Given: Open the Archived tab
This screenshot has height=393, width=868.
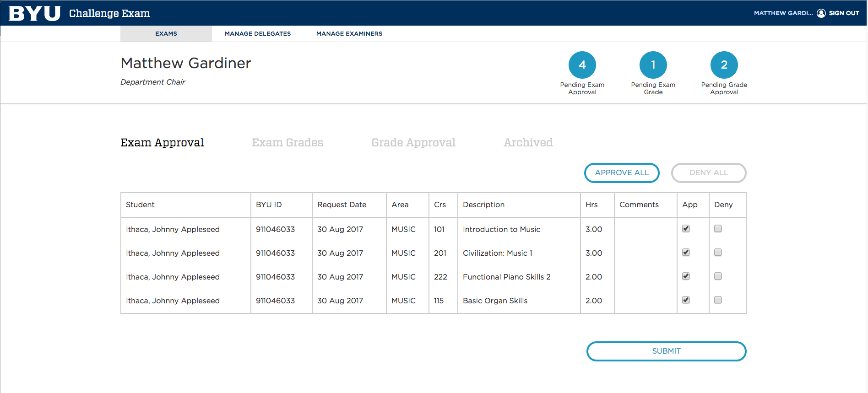Looking at the screenshot, I should tap(528, 143).
